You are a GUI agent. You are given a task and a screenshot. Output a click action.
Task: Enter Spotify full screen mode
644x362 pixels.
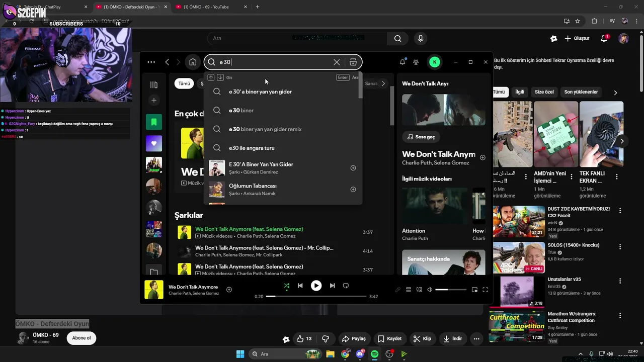[486, 290]
